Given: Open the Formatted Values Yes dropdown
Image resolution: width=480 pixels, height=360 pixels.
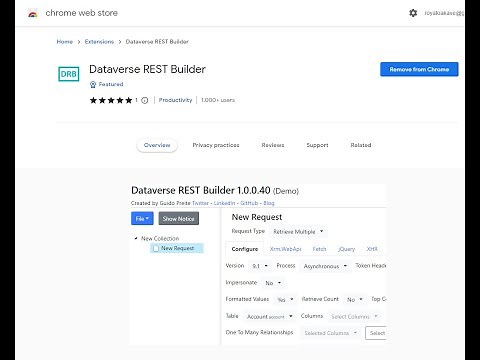Looking at the screenshot, I should [x=285, y=300].
